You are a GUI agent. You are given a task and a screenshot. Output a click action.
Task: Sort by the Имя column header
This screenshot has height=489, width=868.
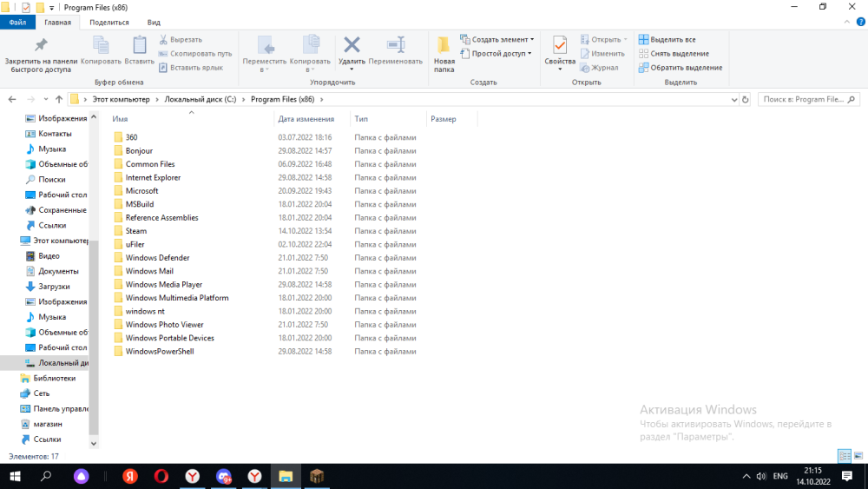point(191,118)
